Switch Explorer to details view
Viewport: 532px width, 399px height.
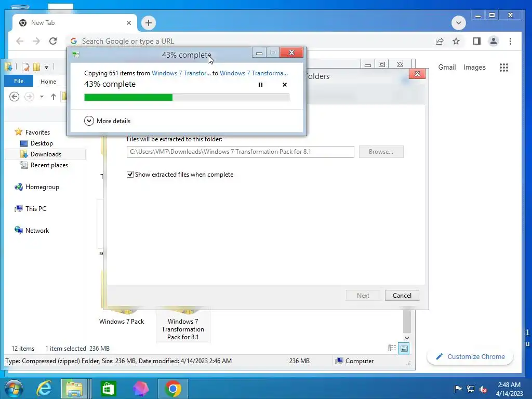[x=392, y=348]
